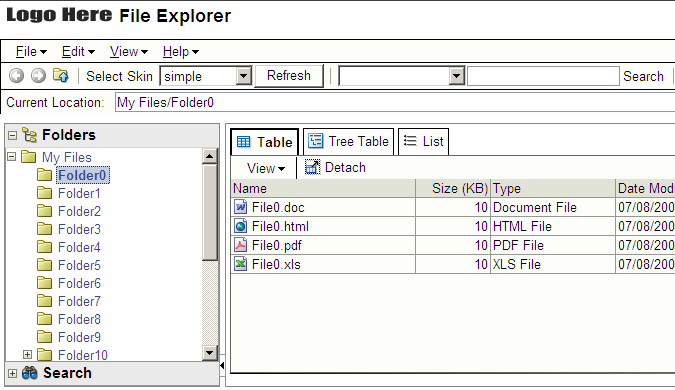Click the Folder5 folder icon
This screenshot has height=390, width=675.
point(44,265)
